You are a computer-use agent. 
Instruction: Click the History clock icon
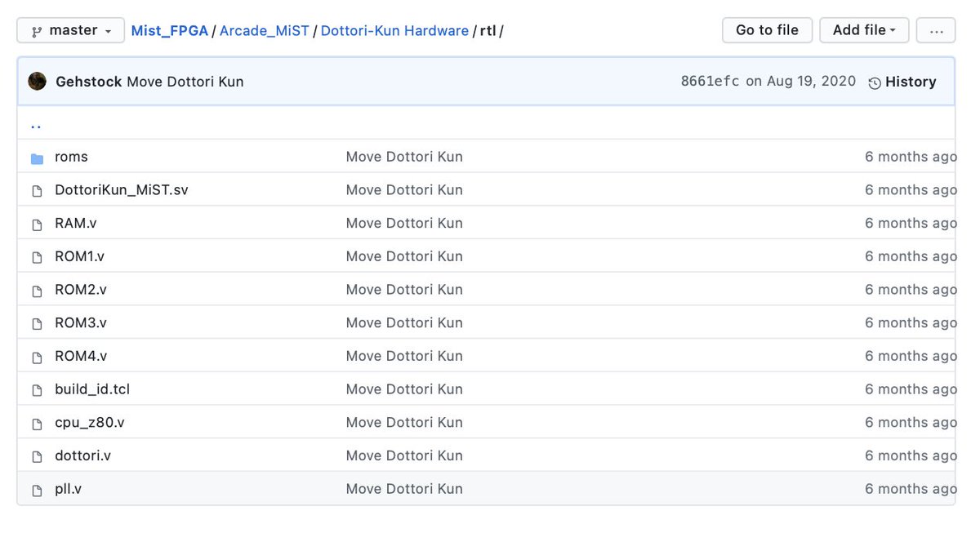tap(875, 82)
